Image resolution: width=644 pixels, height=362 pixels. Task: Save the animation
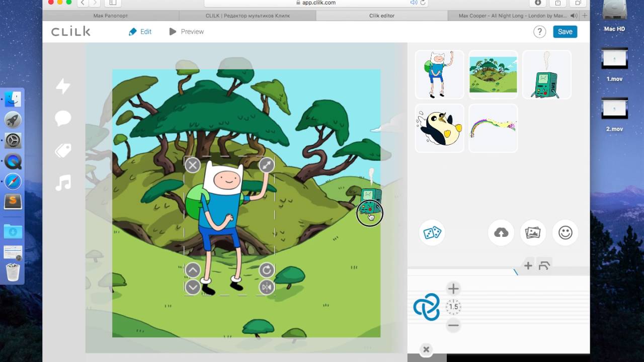(565, 32)
